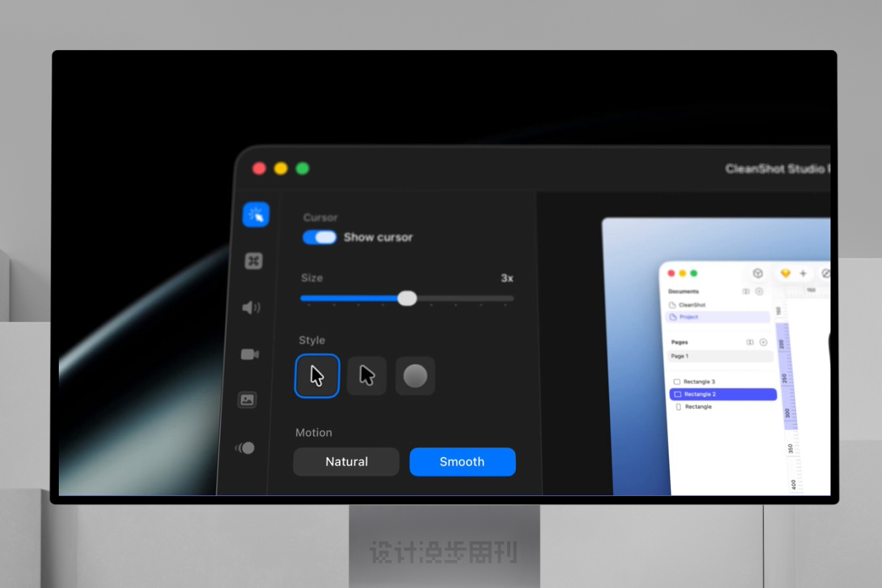Add a new document with Documents plus icon
This screenshot has width=882, height=588.
pos(759,292)
